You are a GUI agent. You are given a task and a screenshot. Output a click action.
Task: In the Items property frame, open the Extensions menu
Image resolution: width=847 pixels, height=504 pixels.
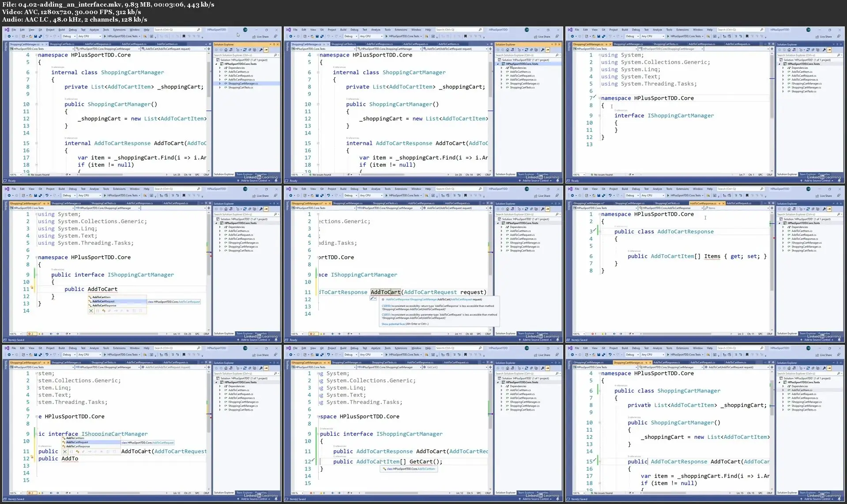pos(682,189)
